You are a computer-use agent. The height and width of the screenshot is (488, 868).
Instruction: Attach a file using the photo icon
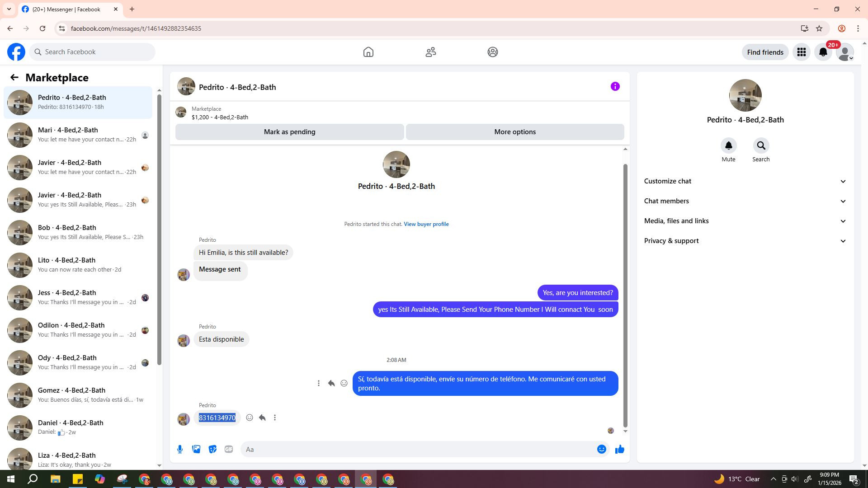click(x=196, y=449)
